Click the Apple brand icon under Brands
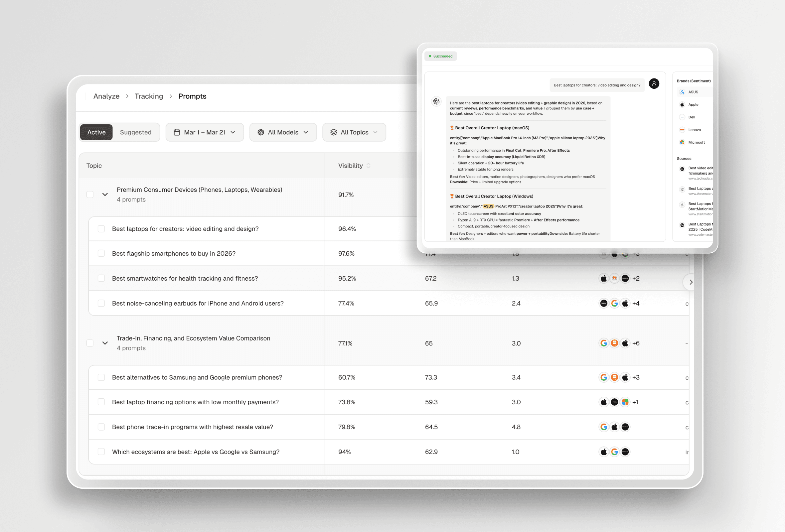The width and height of the screenshot is (785, 532). (683, 104)
